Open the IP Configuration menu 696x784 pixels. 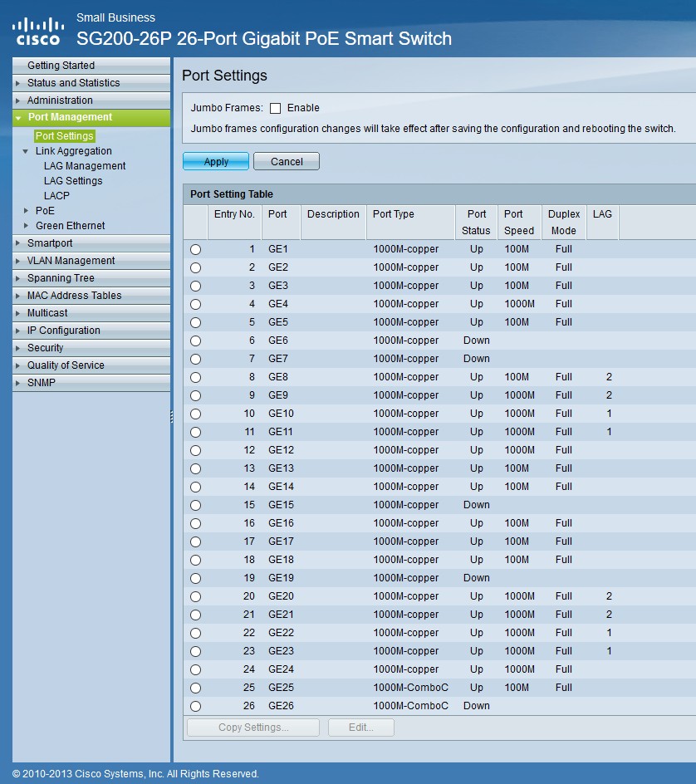pos(91,331)
